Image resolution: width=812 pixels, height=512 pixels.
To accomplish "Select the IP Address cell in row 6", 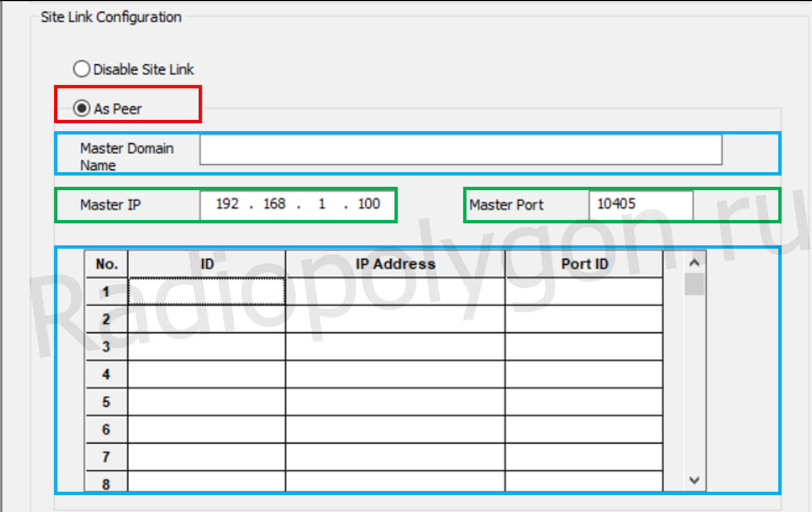I will (395, 429).
